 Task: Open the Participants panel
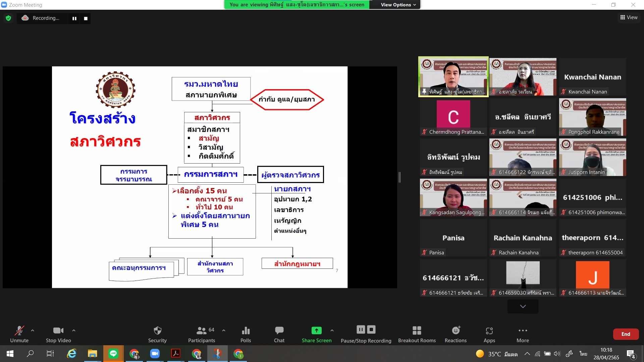tap(201, 331)
